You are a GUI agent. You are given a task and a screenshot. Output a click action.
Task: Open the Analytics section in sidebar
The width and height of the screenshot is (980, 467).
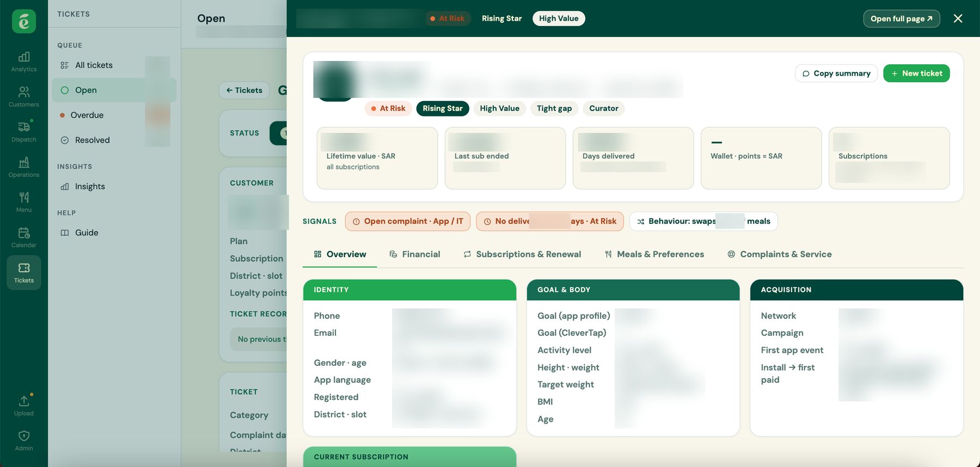pyautogui.click(x=24, y=62)
